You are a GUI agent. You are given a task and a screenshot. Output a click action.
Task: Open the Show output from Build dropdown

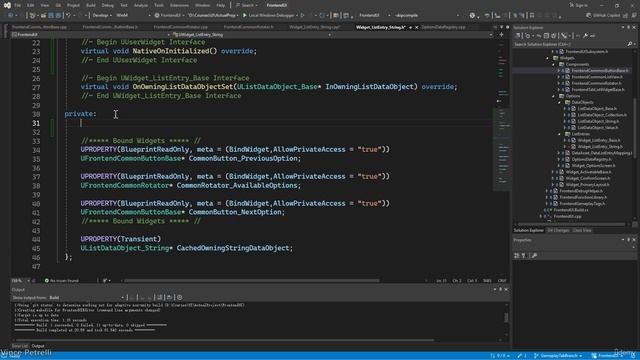click(87, 298)
